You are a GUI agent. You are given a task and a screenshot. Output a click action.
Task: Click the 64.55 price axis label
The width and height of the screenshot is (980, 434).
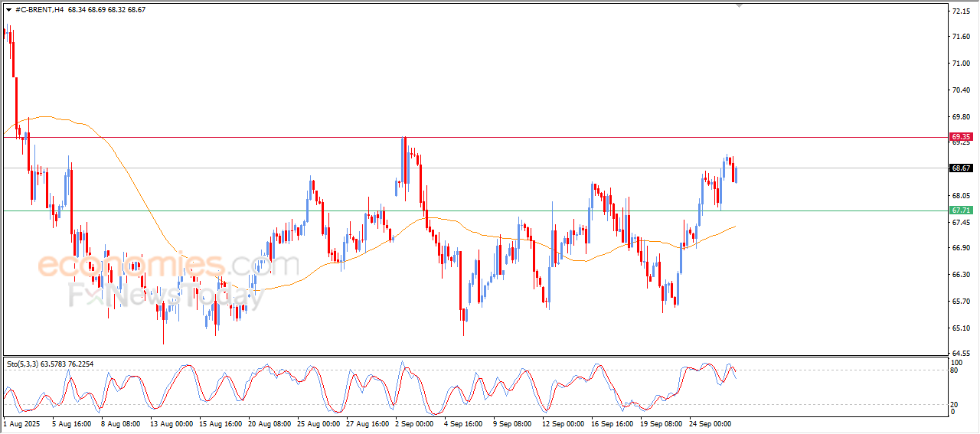pyautogui.click(x=962, y=354)
